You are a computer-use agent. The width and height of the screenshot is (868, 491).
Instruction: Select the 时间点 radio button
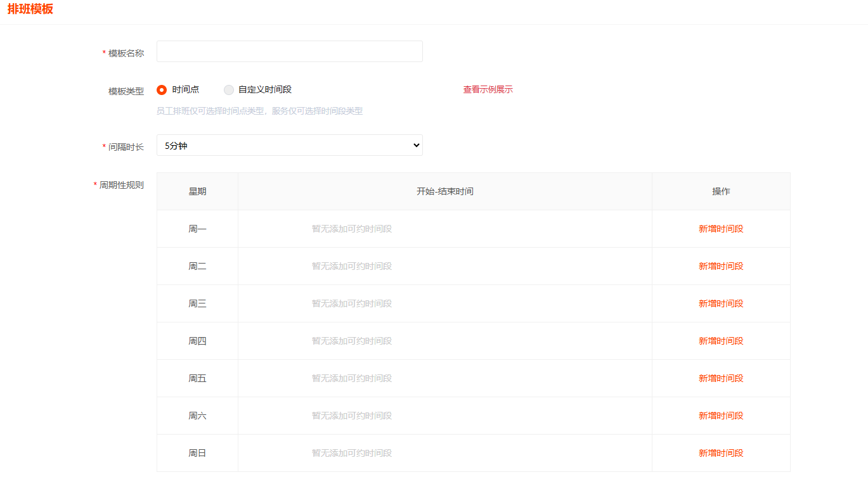coord(162,90)
